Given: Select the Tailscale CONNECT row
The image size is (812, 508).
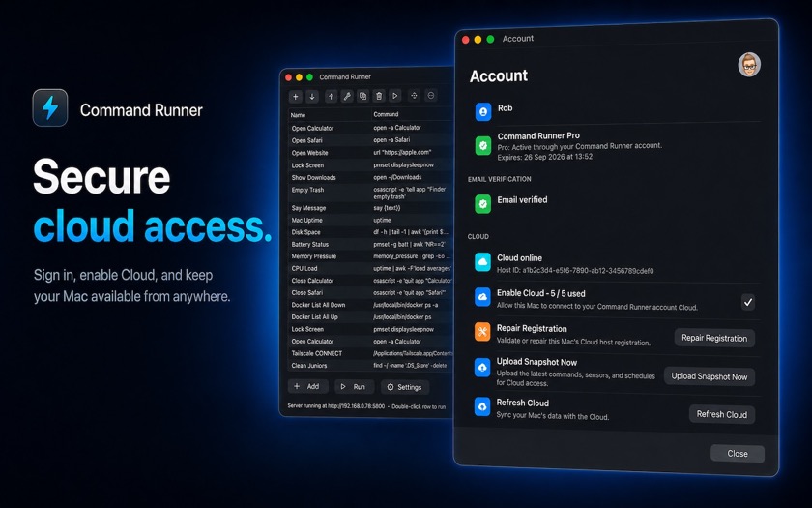Looking at the screenshot, I should (x=369, y=353).
